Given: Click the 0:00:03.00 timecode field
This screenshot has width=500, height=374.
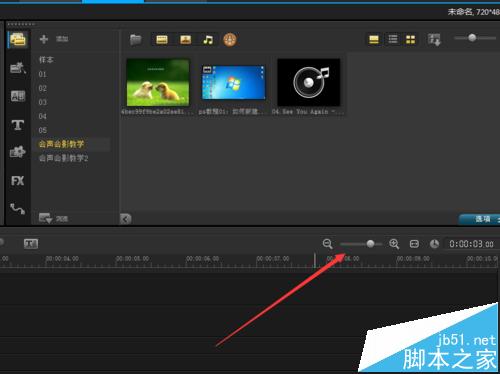Looking at the screenshot, I should pyautogui.click(x=471, y=244).
